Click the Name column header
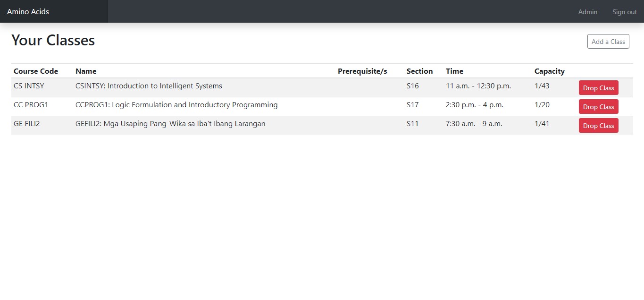Viewport: 644px width, 300px height. click(x=86, y=71)
